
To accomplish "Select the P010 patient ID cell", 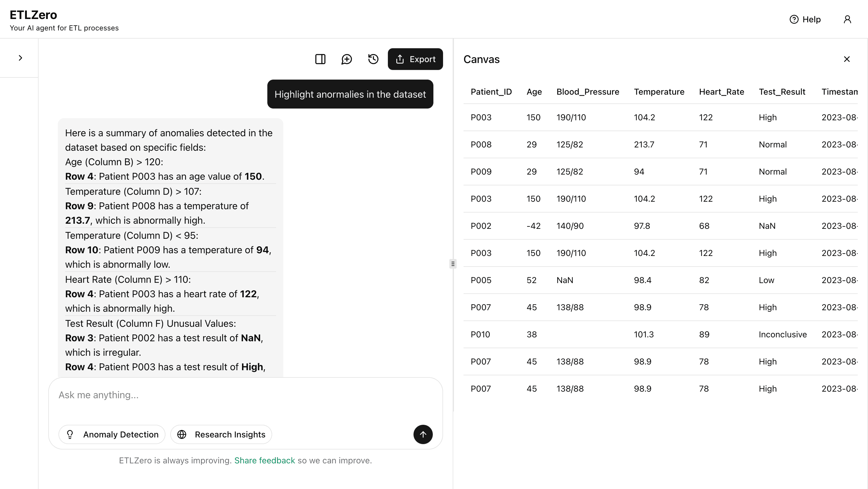I will coord(480,334).
